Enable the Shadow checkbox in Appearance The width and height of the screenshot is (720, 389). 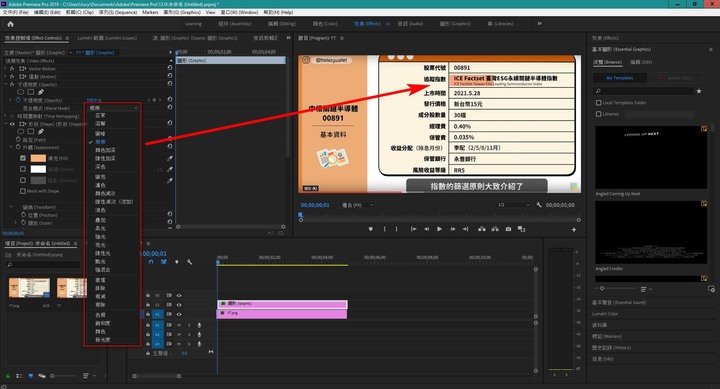pos(23,180)
